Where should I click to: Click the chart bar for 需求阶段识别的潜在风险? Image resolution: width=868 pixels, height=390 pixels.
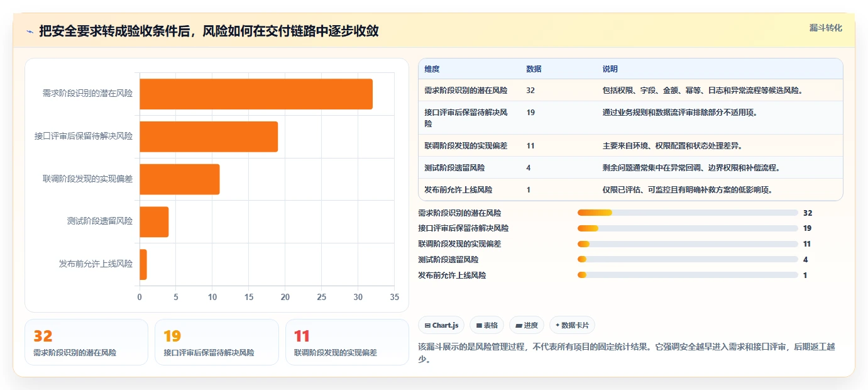pos(256,94)
